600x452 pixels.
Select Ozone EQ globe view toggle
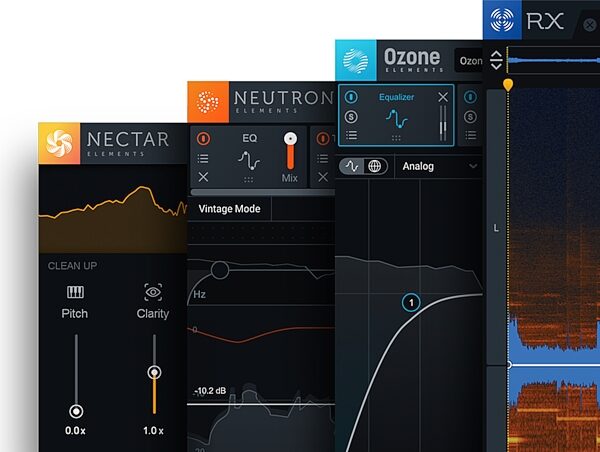coord(375,166)
